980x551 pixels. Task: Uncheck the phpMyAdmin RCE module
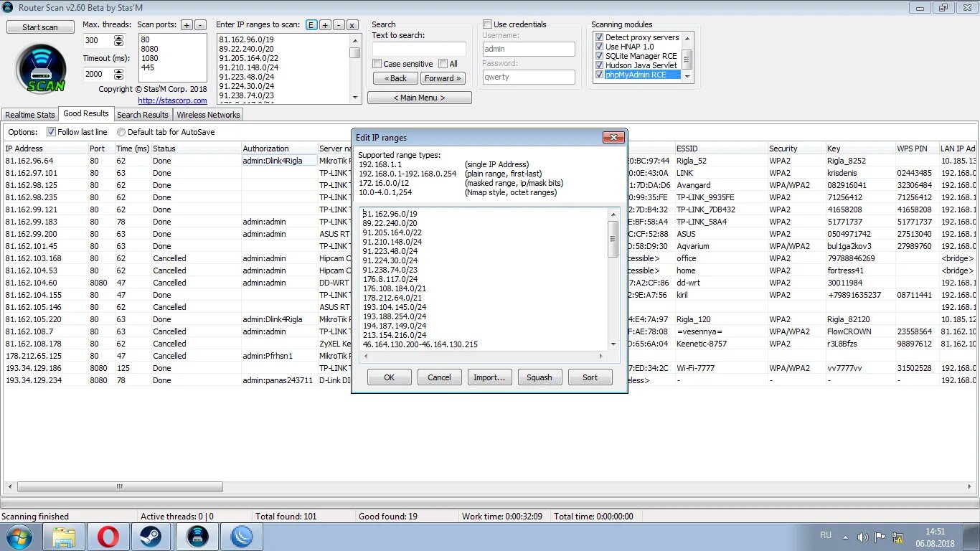tap(600, 75)
